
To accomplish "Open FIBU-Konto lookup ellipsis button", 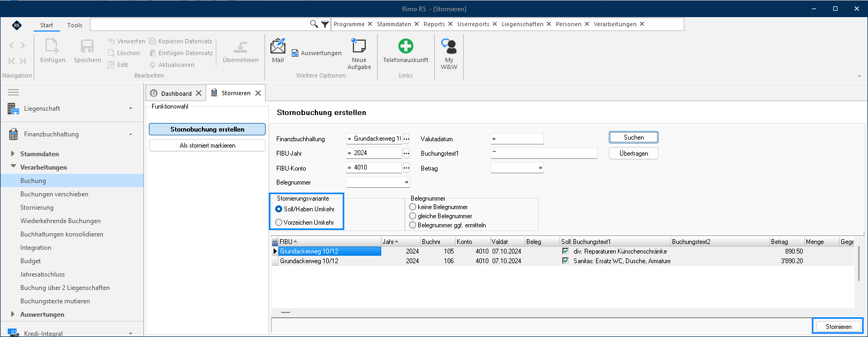I will coord(406,168).
